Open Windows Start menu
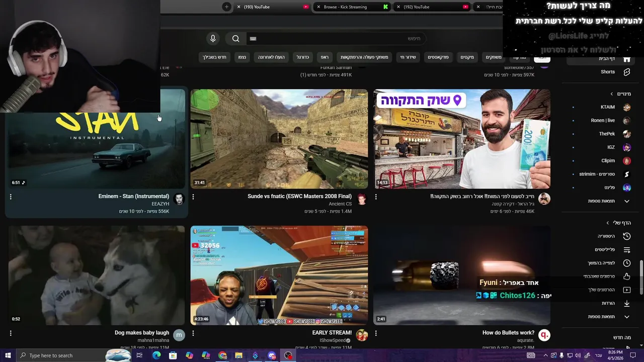 8,355
